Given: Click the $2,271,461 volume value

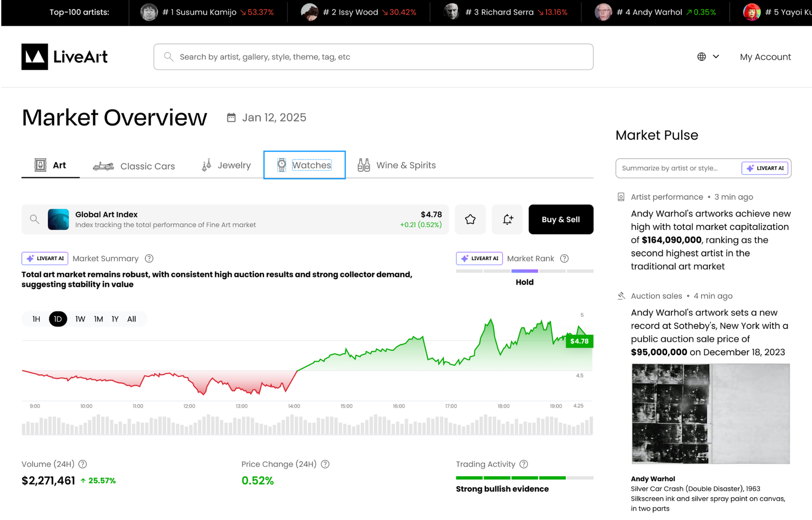Looking at the screenshot, I should pos(48,481).
